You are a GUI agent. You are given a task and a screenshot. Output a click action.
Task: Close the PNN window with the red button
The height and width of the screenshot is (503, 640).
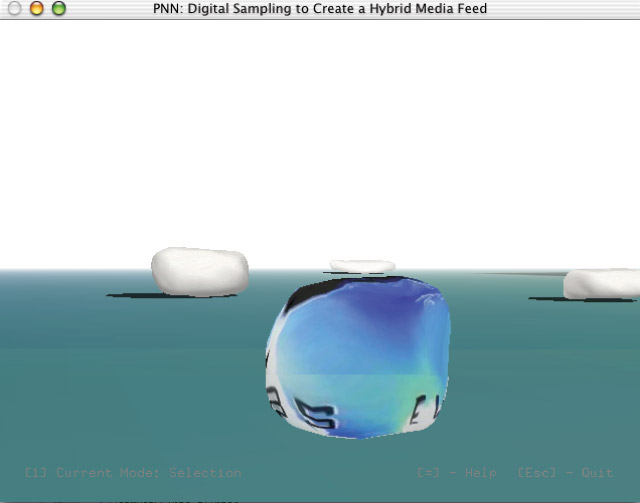click(x=15, y=9)
